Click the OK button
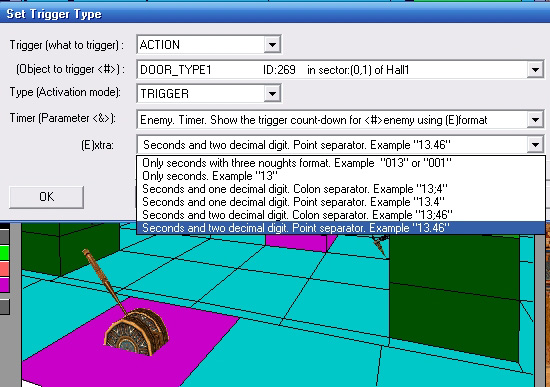The height and width of the screenshot is (387, 550). pos(46,197)
